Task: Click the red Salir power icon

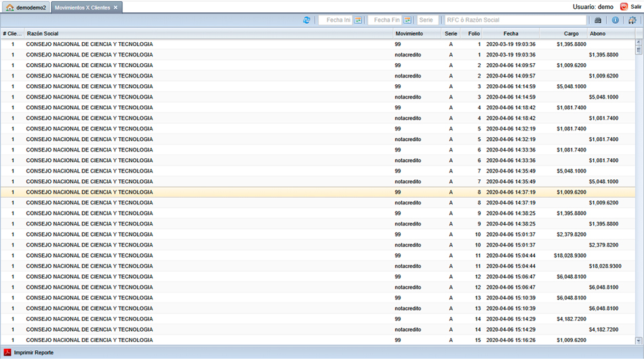Action: pos(624,6)
